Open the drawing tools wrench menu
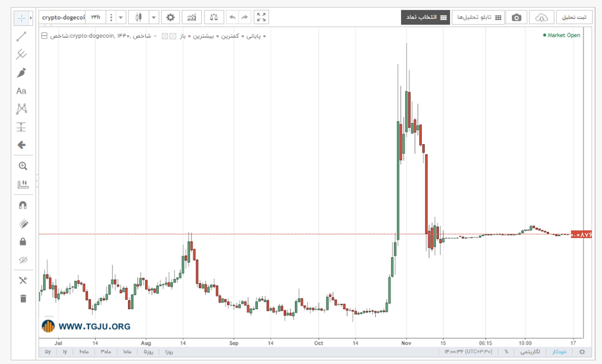This screenshot has width=602, height=364. point(23,280)
